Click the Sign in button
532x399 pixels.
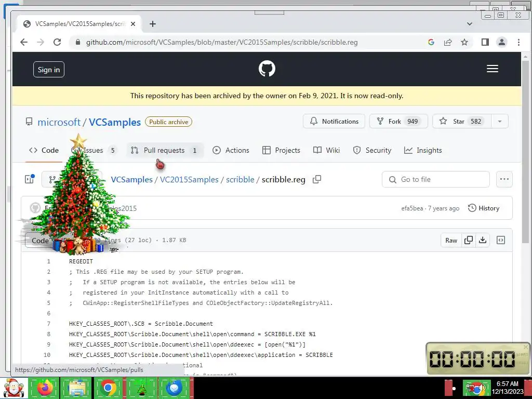[49, 70]
